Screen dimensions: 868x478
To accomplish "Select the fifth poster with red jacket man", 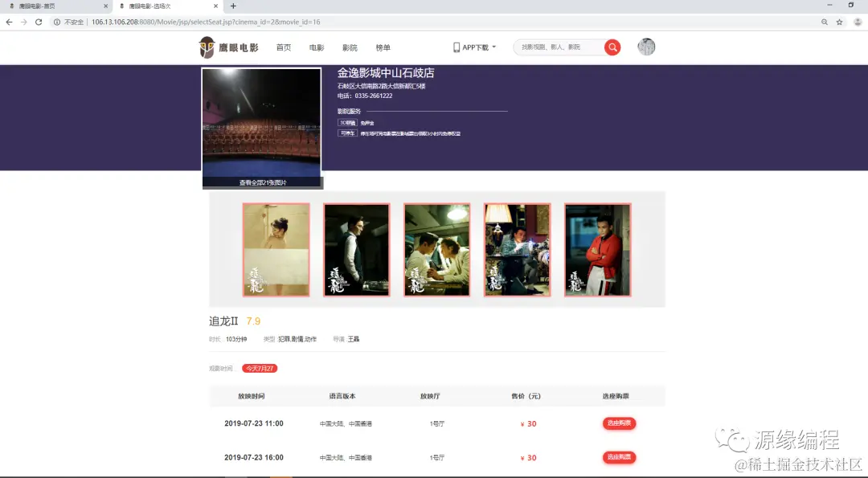I will click(x=598, y=250).
